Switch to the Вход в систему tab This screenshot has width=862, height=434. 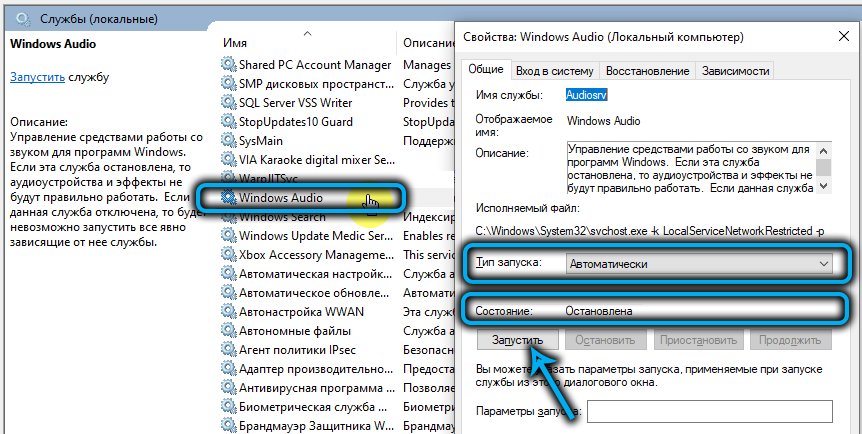(555, 71)
